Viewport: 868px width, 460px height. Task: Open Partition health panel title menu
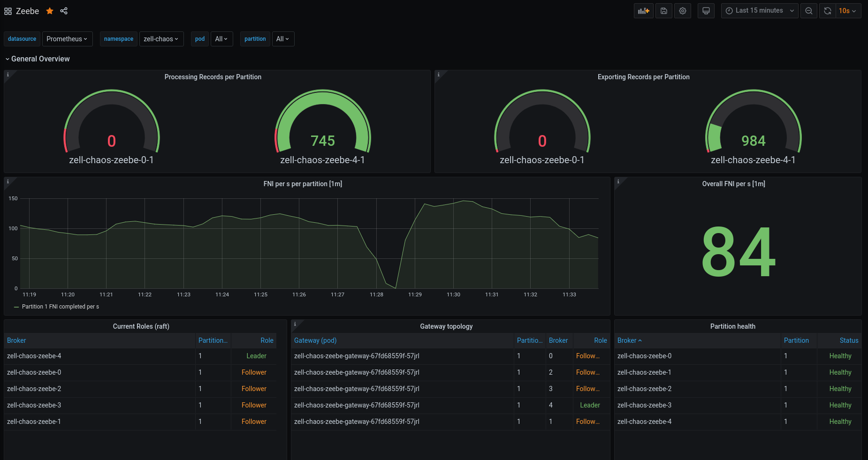pyautogui.click(x=732, y=326)
